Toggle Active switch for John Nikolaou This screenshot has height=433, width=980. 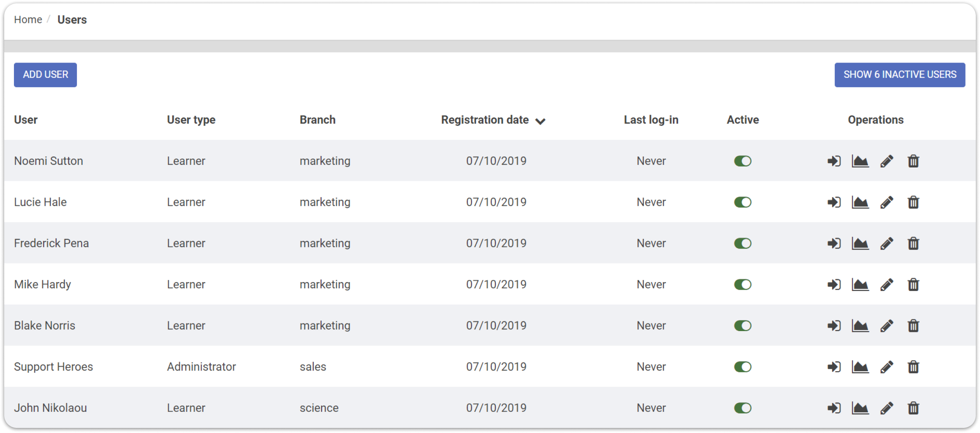[x=743, y=408]
